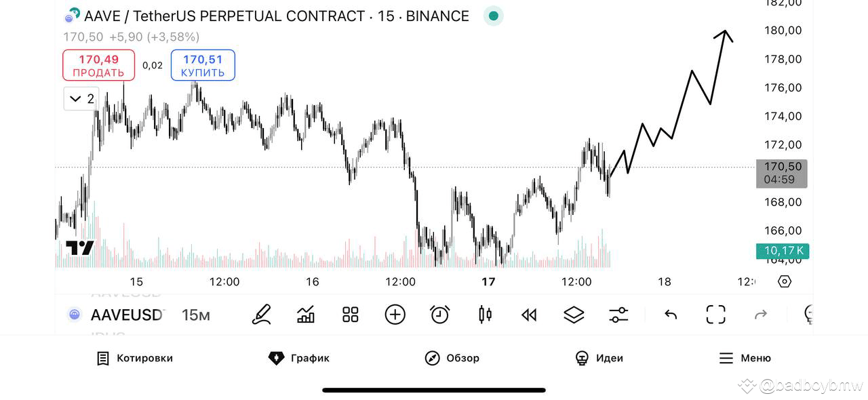Open chart settings via the sliders icon
Viewport: 868px width, 400px height.
coord(618,314)
